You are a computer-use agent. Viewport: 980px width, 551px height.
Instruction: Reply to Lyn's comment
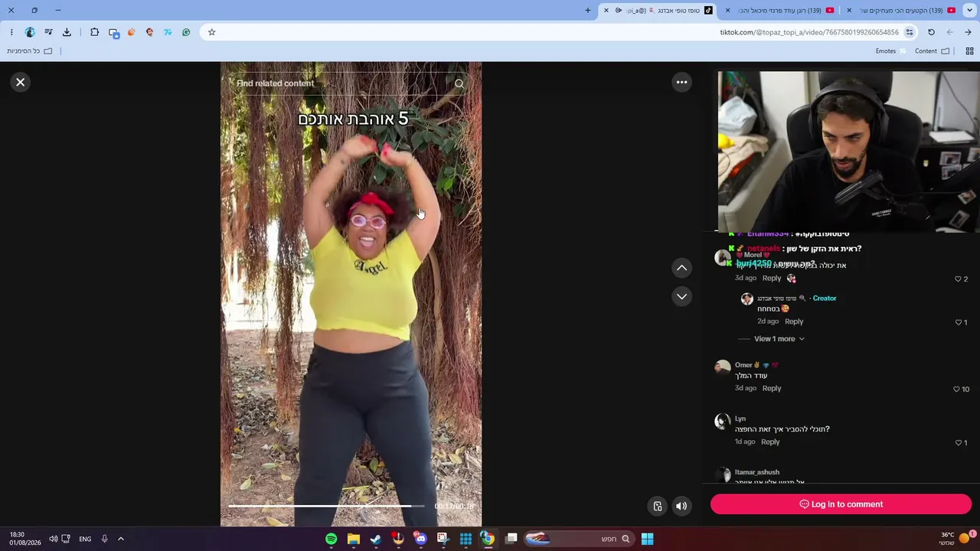770,442
